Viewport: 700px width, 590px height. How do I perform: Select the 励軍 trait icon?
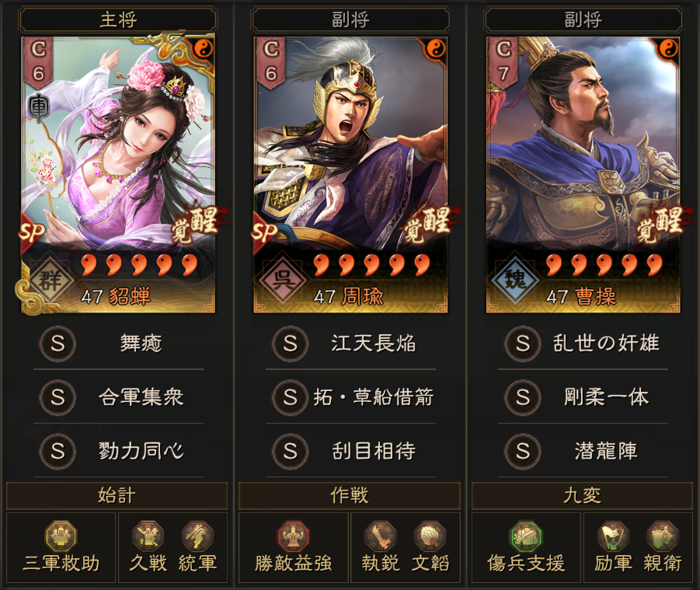click(613, 536)
